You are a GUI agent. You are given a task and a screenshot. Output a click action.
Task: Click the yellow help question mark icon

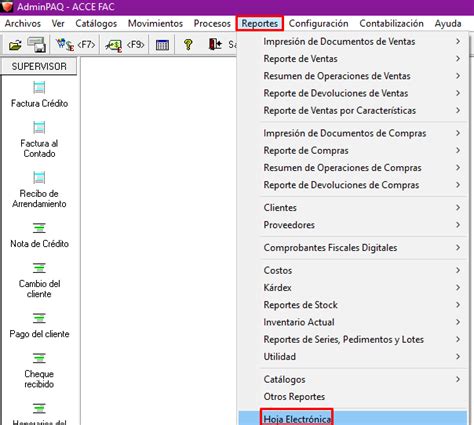188,44
